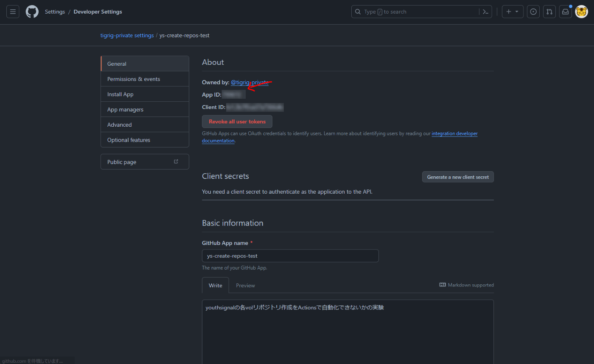
Task: View issues via the circle-dot icon
Action: [x=533, y=11]
